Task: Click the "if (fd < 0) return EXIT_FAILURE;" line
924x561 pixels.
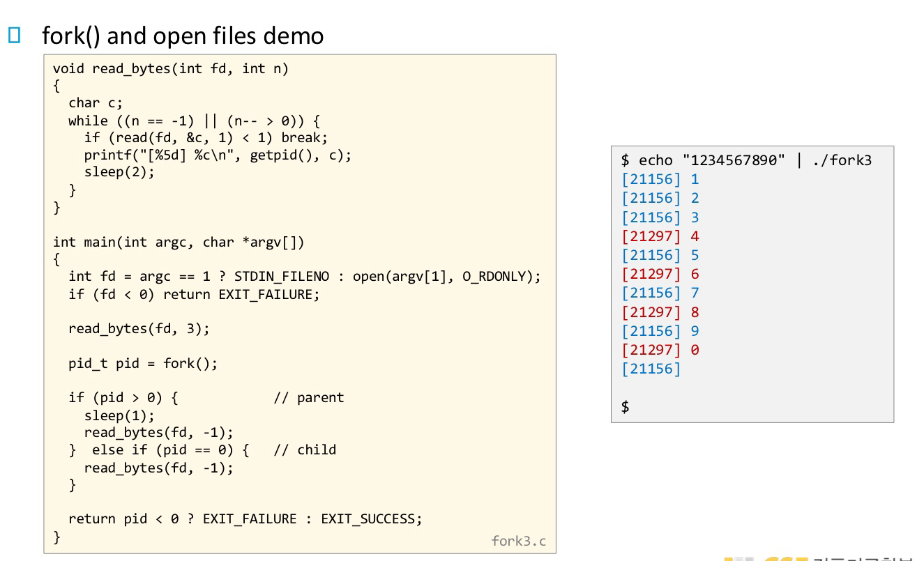Action: 194,294
